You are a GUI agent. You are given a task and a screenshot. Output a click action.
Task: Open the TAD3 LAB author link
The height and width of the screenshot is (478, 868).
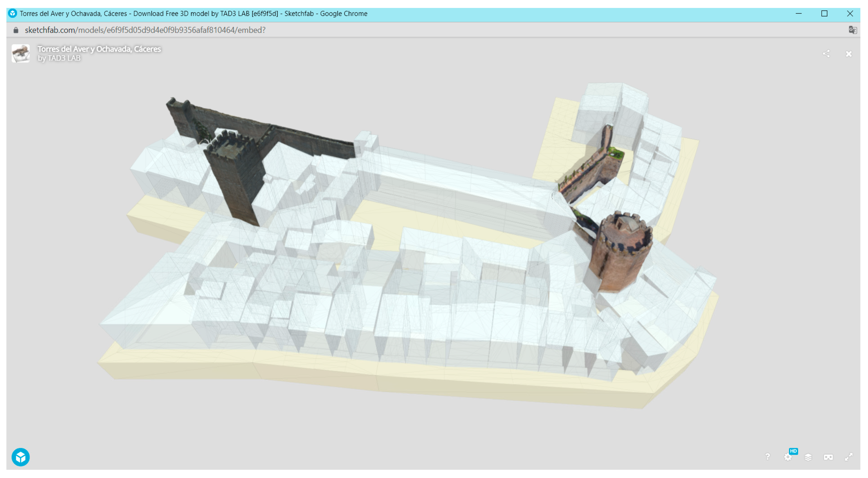pyautogui.click(x=64, y=58)
